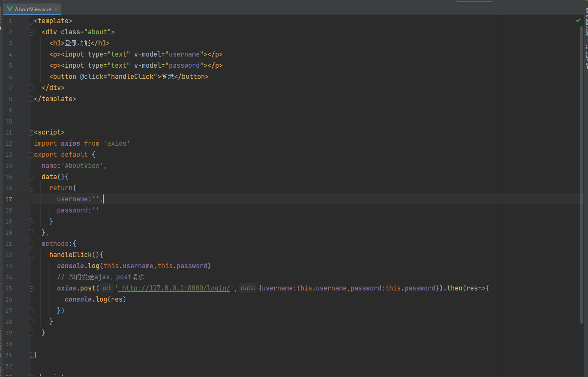
Task: Select the AboutView.vue tab
Action: (x=33, y=9)
